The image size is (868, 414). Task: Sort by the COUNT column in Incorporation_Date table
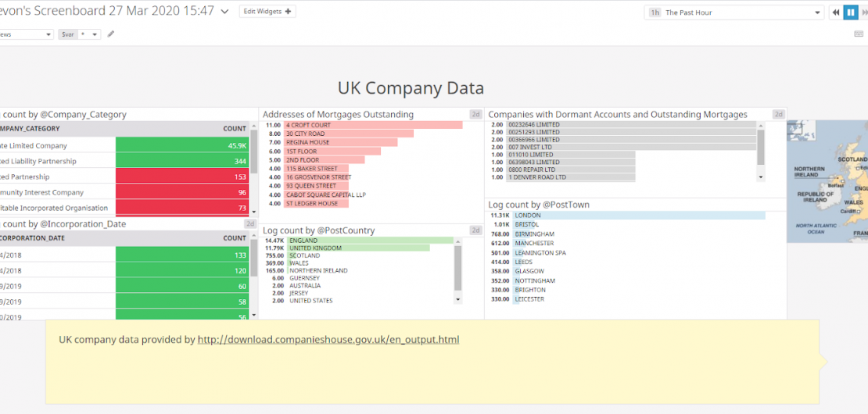[234, 238]
